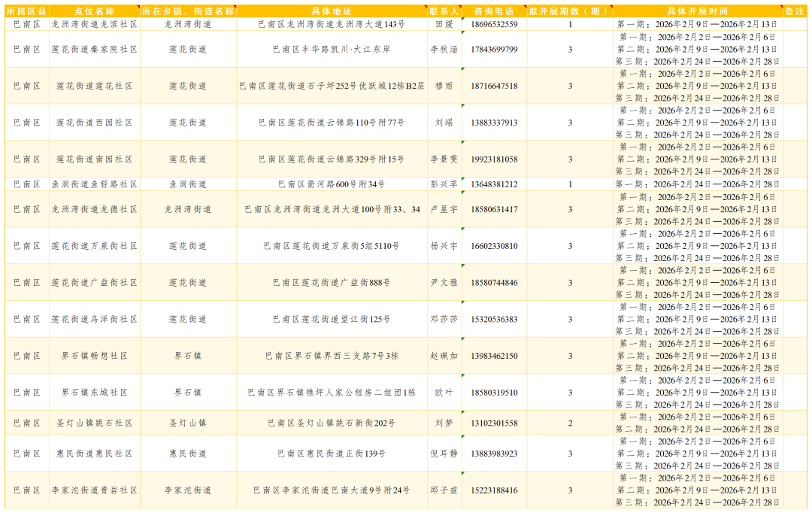Click contact name 穆雨
Screen dimensions: 812x513
[444, 86]
